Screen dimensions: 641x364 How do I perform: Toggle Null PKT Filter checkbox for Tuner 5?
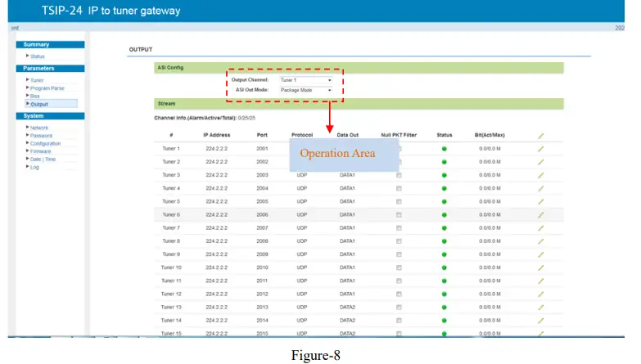[x=399, y=202]
